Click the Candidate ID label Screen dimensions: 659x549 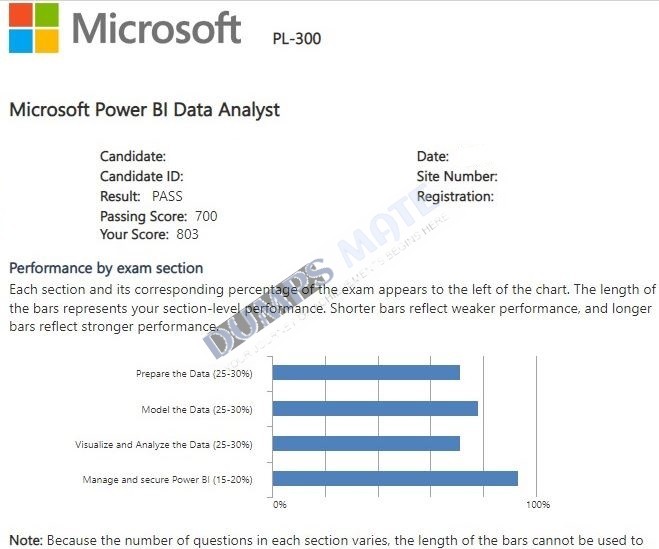click(142, 176)
